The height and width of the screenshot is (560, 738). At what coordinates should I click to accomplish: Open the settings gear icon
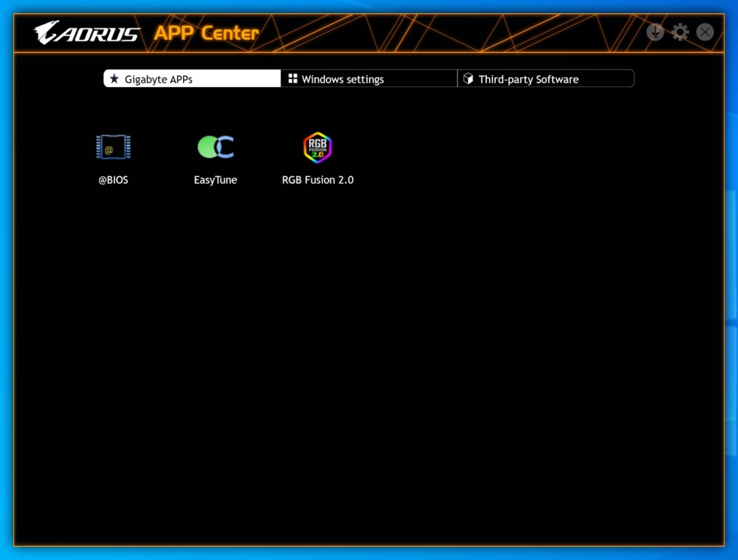680,32
